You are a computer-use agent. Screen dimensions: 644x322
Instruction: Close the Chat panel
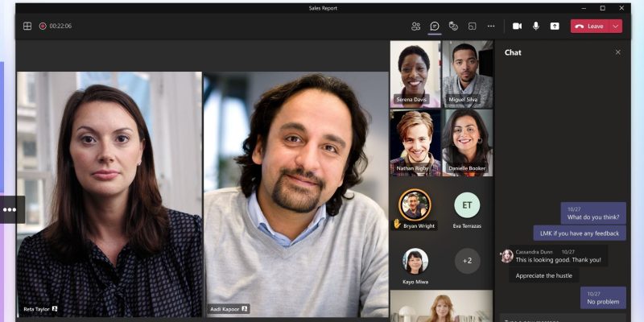[x=617, y=52]
